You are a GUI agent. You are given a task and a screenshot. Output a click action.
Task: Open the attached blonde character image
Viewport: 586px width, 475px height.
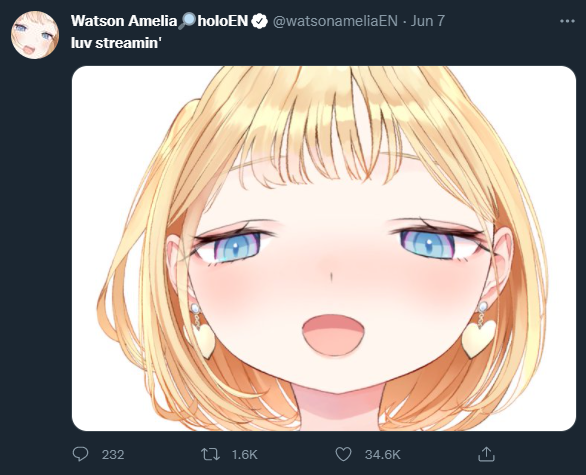(324, 248)
